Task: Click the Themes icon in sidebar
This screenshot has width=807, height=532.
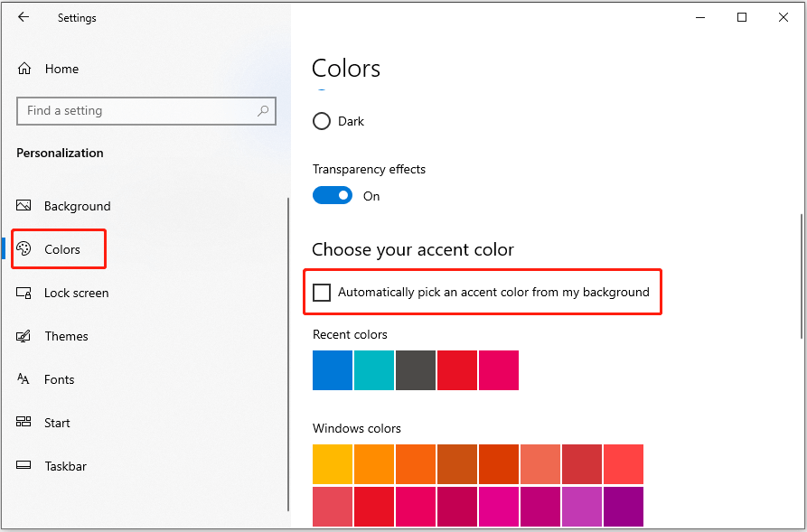Action: tap(24, 336)
